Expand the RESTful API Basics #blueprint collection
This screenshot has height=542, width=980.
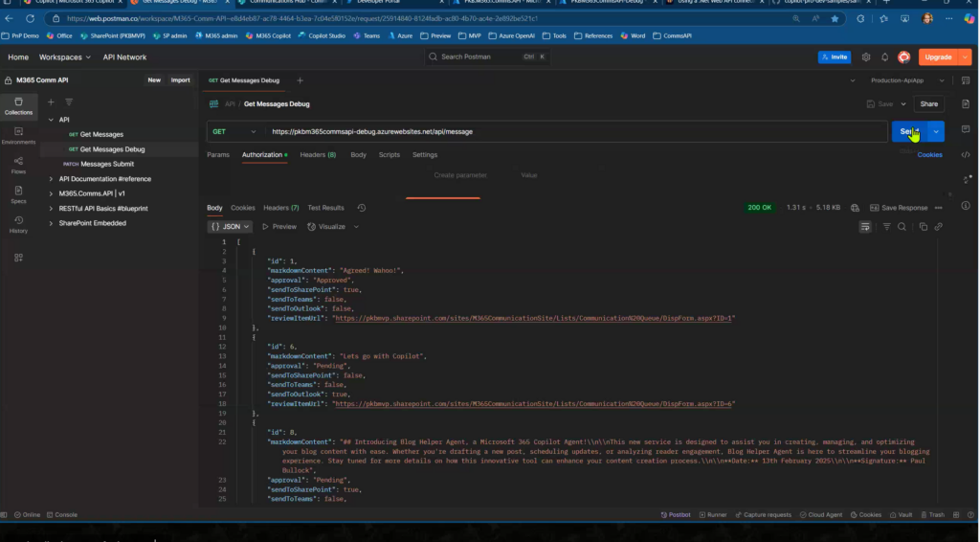pos(52,208)
